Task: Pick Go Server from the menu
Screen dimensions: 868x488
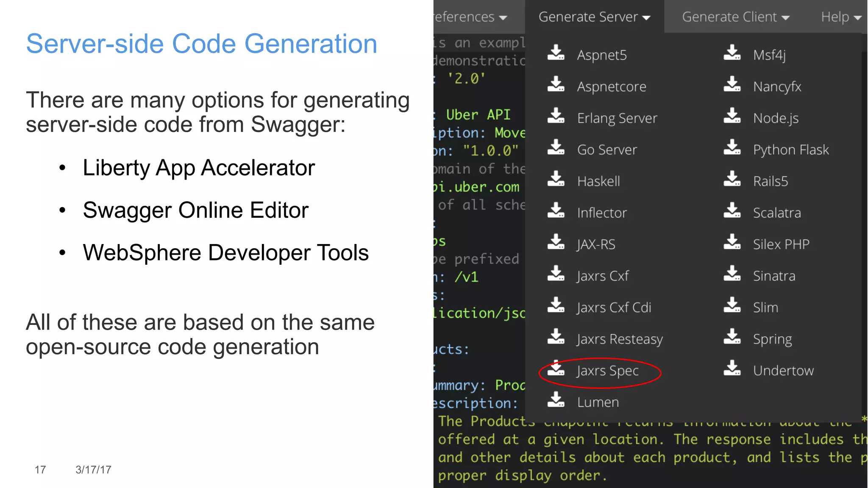Action: point(607,150)
